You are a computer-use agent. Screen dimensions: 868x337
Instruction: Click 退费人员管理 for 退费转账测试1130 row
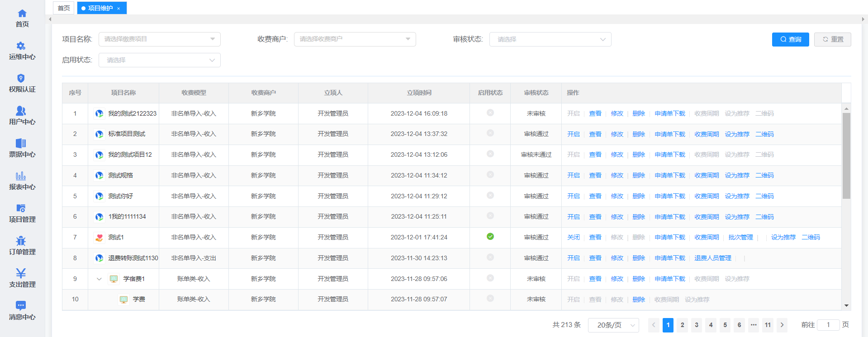click(x=713, y=258)
